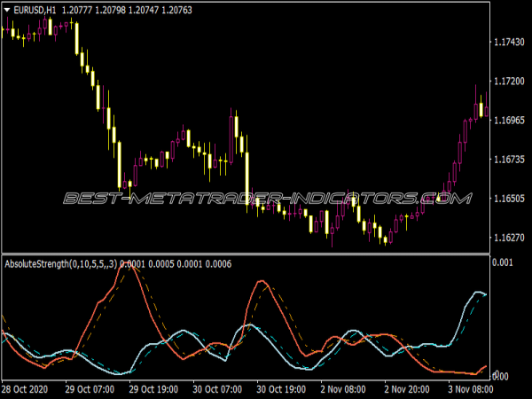This screenshot has height=399, width=532.
Task: Click the 1.17200 price level label
Action: click(509, 81)
